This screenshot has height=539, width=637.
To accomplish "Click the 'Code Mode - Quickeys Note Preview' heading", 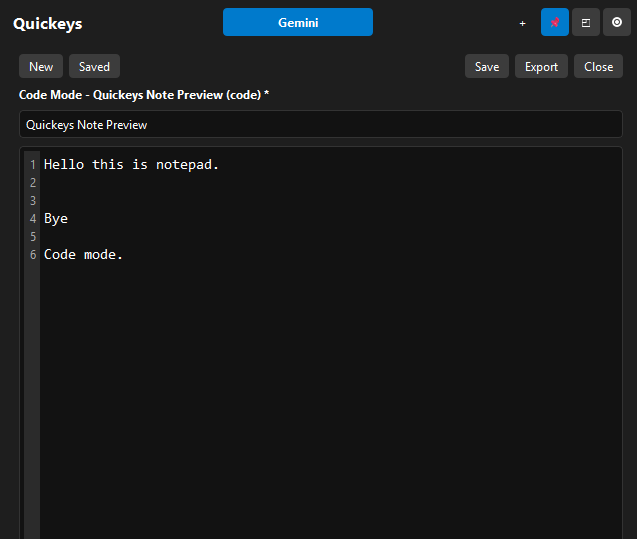I will point(144,95).
